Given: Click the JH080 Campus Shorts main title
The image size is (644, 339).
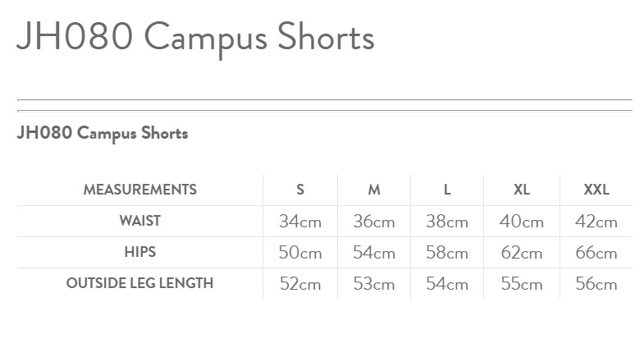Looking at the screenshot, I should [195, 38].
